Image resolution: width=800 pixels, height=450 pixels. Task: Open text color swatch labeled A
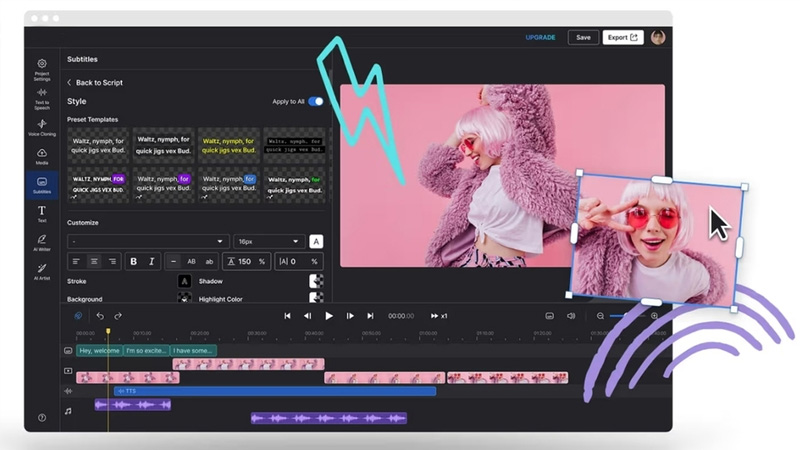coord(316,241)
